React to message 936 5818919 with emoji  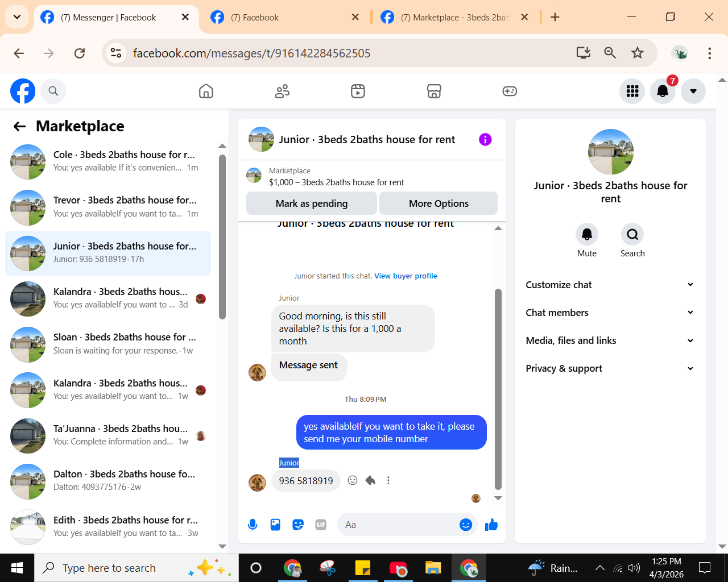click(x=353, y=480)
